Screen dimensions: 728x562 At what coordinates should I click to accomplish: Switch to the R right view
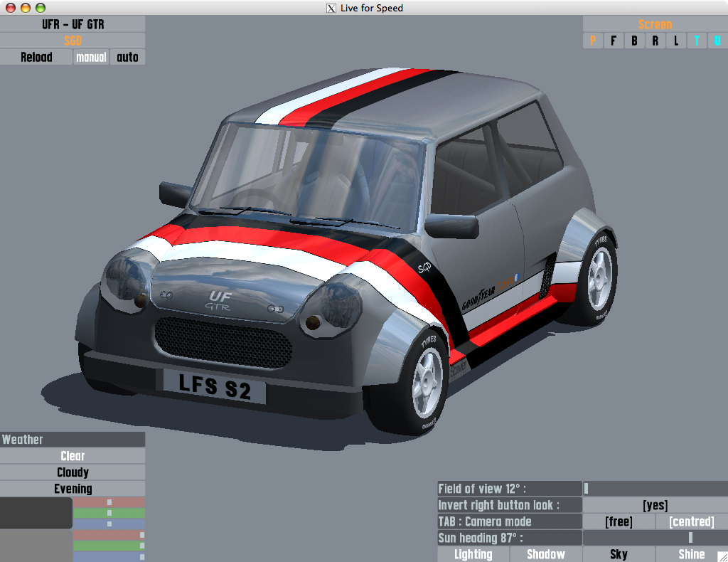[655, 41]
